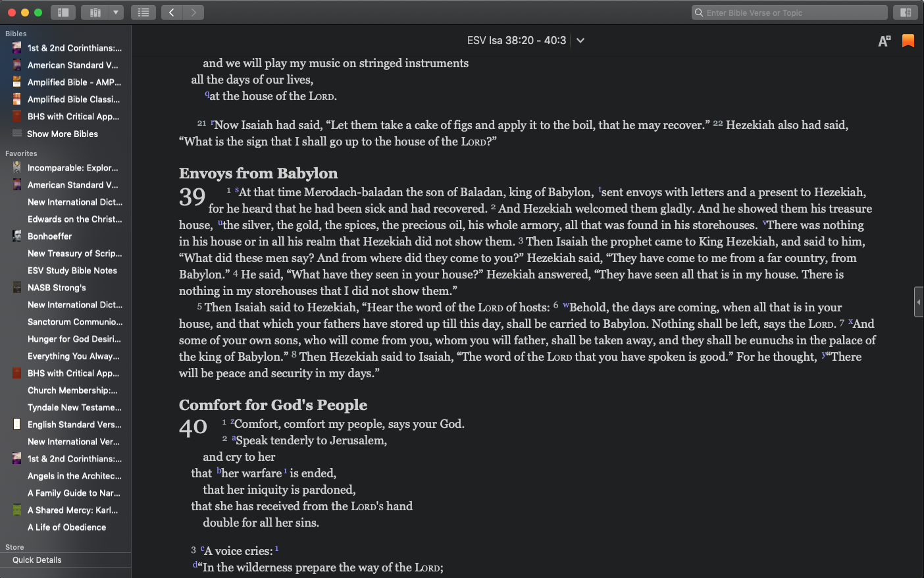Open the table of contents list

click(143, 13)
